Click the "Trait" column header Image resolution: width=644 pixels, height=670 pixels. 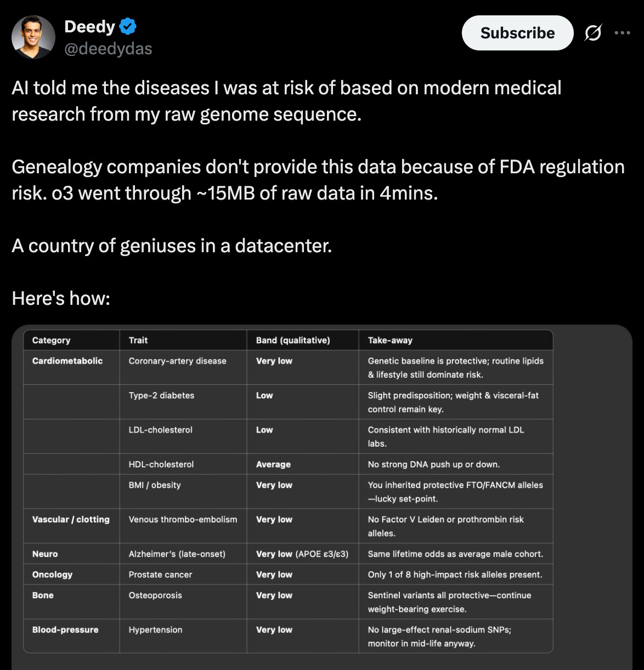[138, 340]
